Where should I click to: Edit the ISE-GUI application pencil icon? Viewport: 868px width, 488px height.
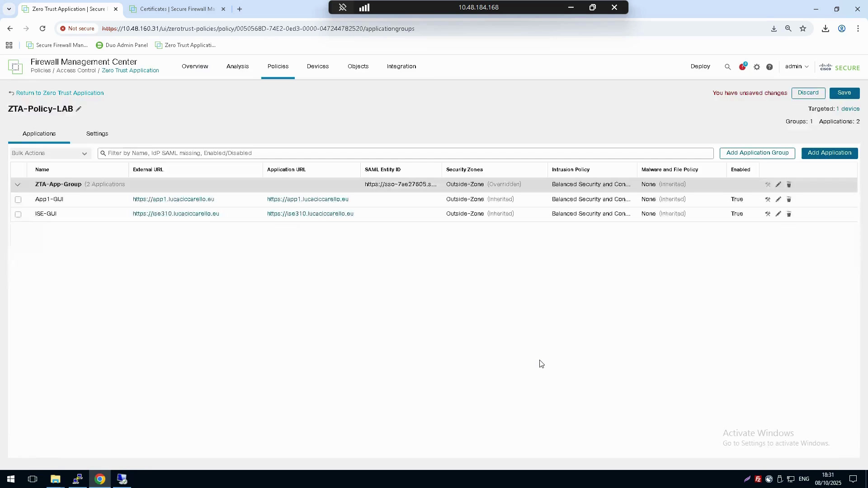pyautogui.click(x=778, y=214)
